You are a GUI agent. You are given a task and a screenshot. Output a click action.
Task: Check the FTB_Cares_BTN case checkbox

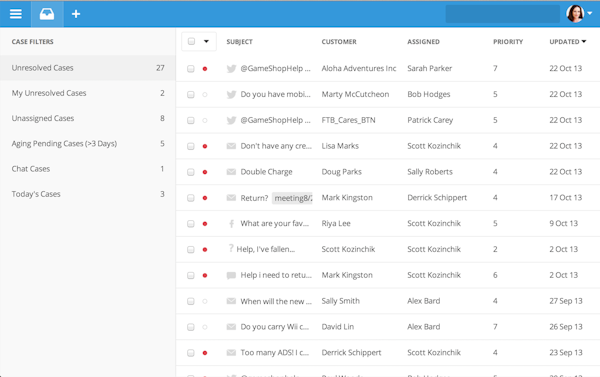point(191,121)
